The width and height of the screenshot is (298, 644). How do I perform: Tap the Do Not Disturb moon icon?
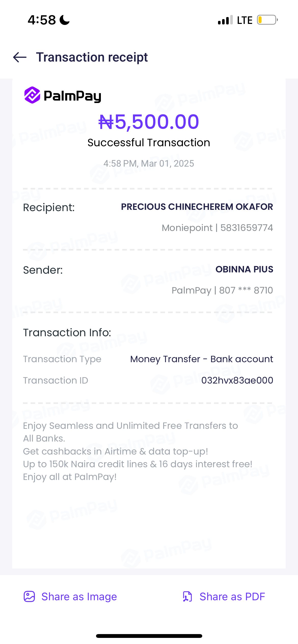tap(65, 20)
